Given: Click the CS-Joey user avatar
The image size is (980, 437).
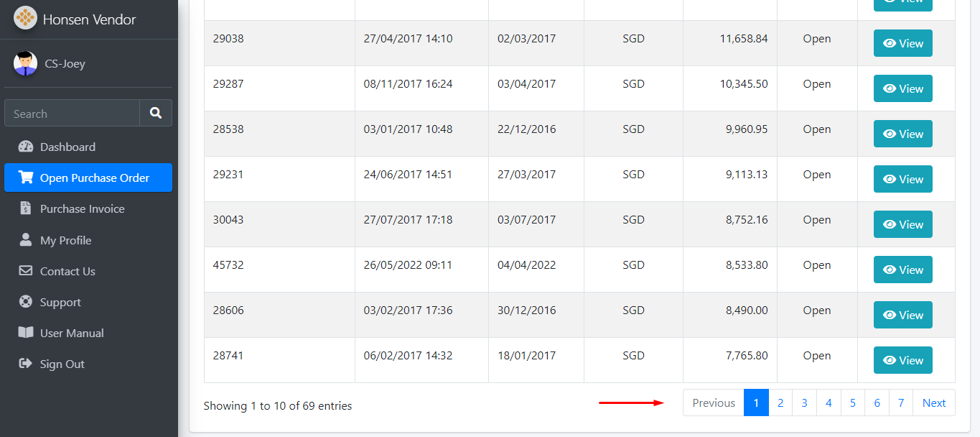Looking at the screenshot, I should point(25,63).
